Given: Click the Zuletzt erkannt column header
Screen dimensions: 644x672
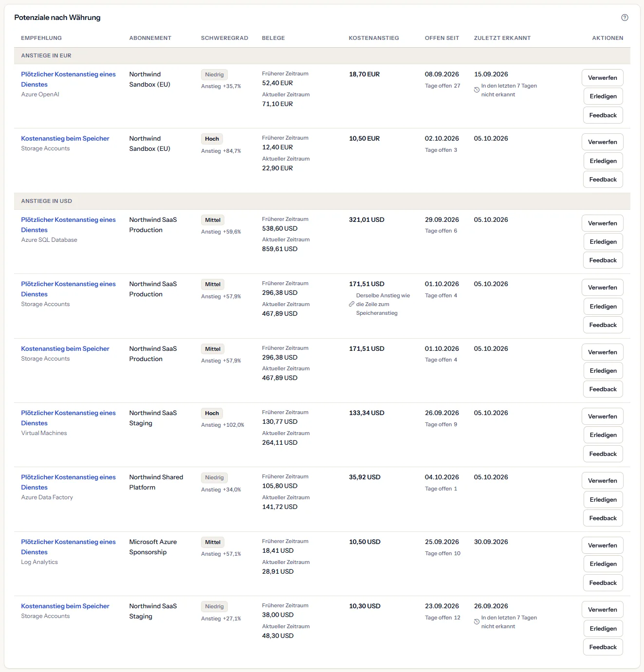Looking at the screenshot, I should coord(502,38).
